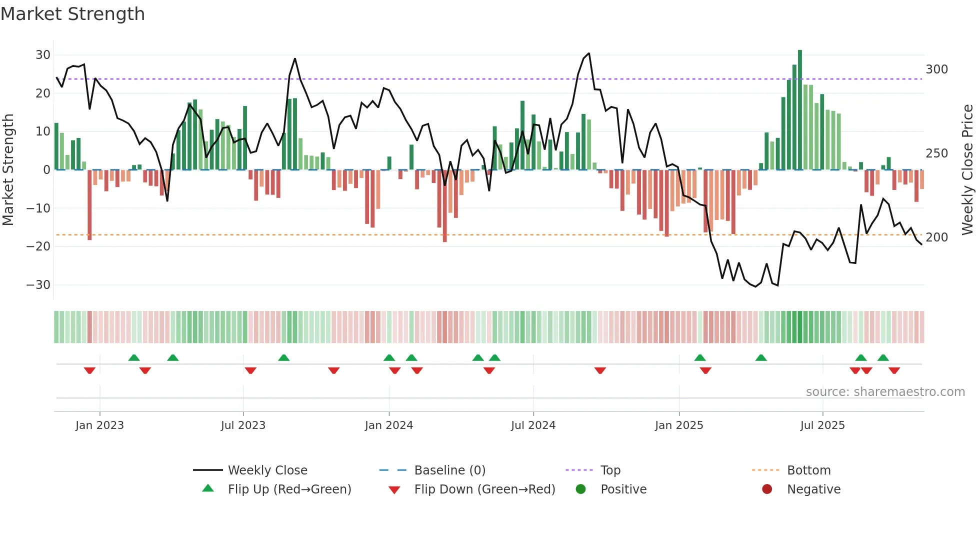Viewport: 980px width, 551px height.
Task: Toggle the Weekly Close legend label
Action: tap(267, 470)
